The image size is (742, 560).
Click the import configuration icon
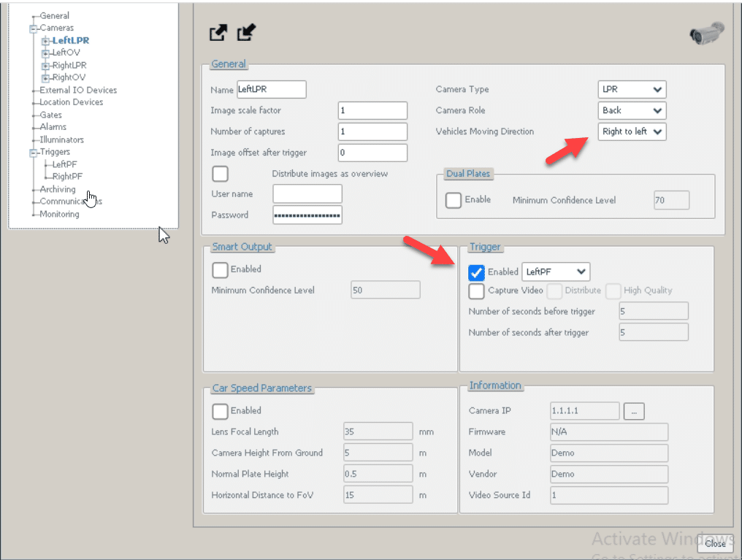pos(245,33)
